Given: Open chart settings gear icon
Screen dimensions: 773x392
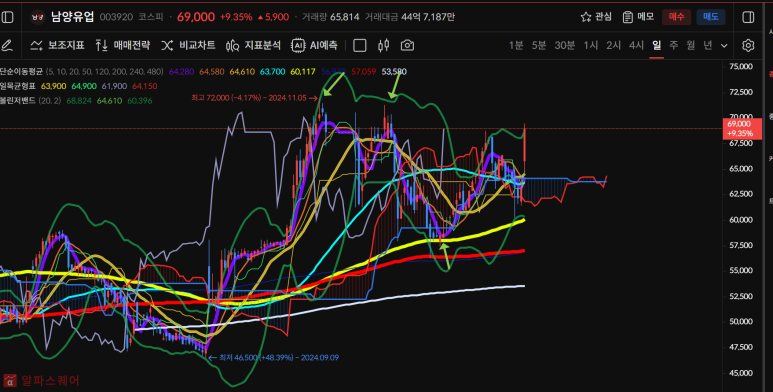Looking at the screenshot, I should pyautogui.click(x=748, y=45).
